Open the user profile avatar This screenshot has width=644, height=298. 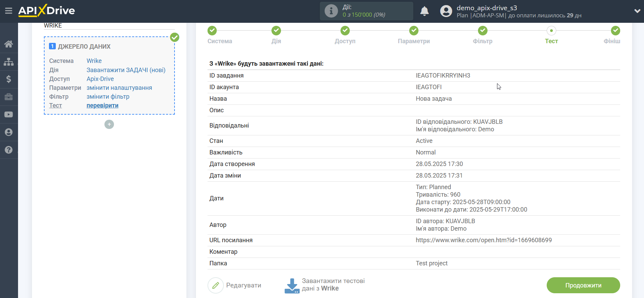tap(446, 11)
